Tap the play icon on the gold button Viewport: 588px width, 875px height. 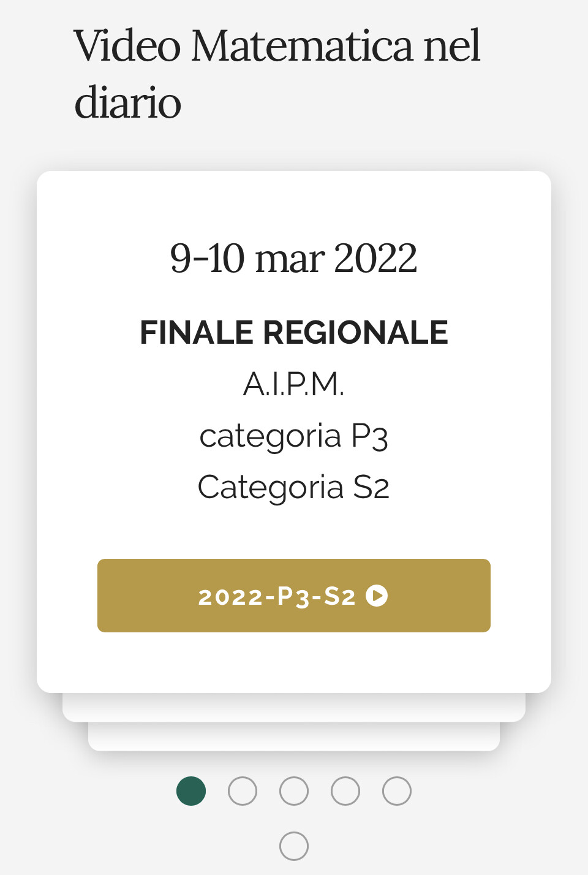377,596
